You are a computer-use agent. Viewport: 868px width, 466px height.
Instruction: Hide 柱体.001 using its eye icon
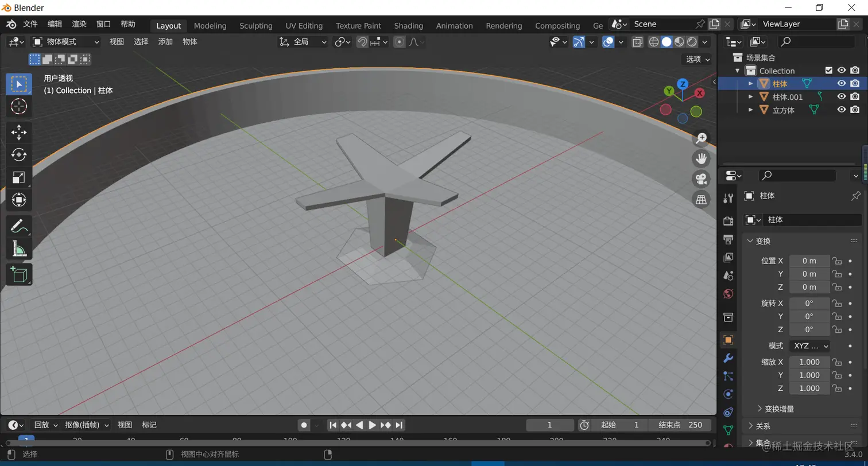pos(842,96)
